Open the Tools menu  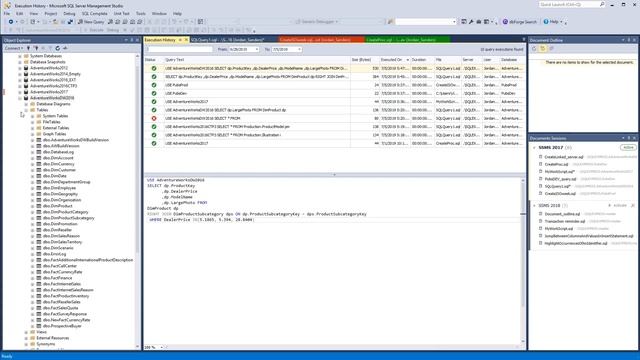[140, 13]
